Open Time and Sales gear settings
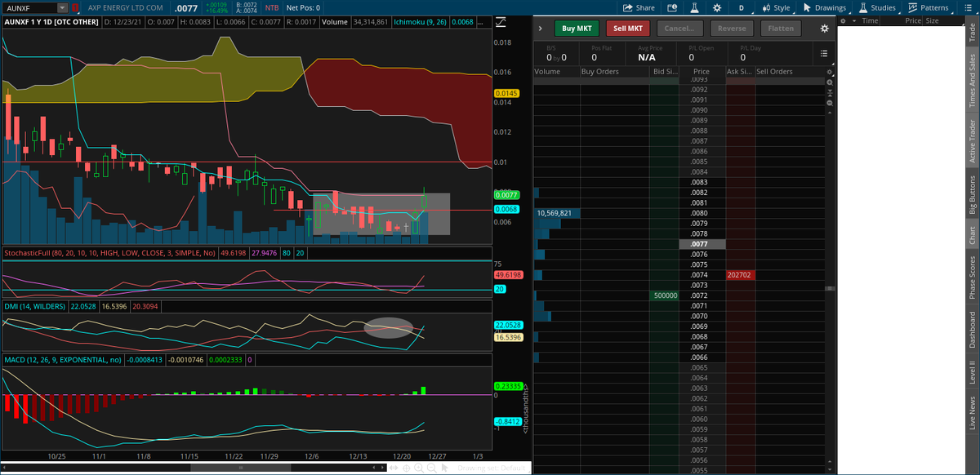The image size is (980, 475). tap(843, 20)
